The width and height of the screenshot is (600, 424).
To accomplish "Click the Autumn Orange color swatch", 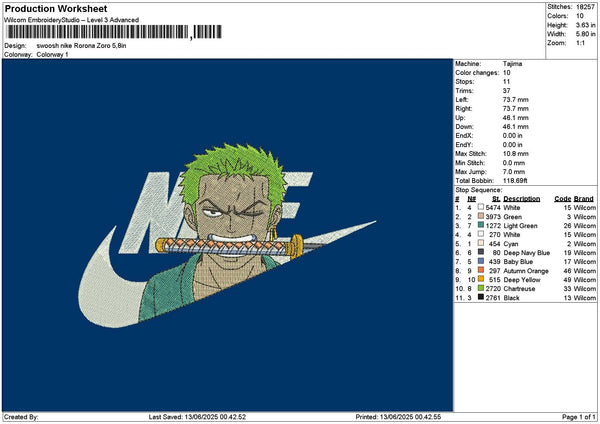I will click(x=481, y=270).
